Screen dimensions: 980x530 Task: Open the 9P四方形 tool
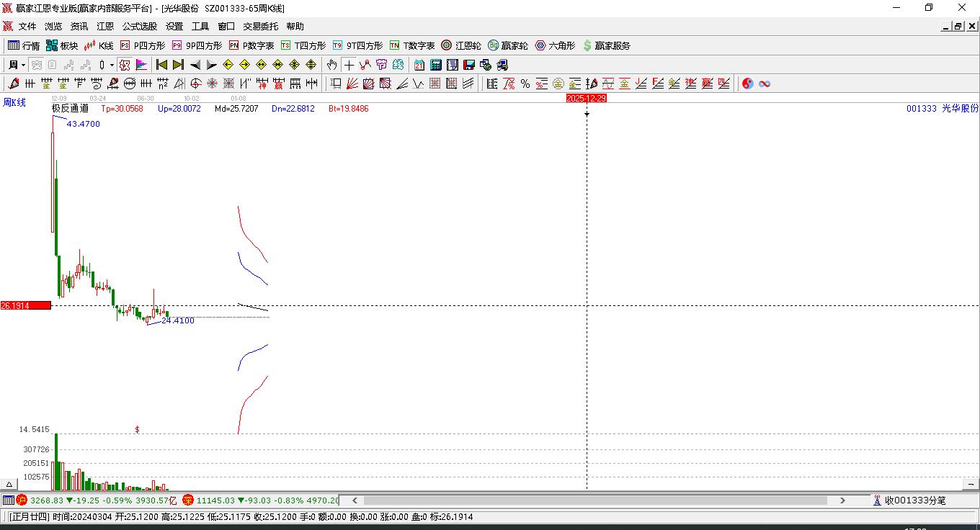tap(197, 45)
